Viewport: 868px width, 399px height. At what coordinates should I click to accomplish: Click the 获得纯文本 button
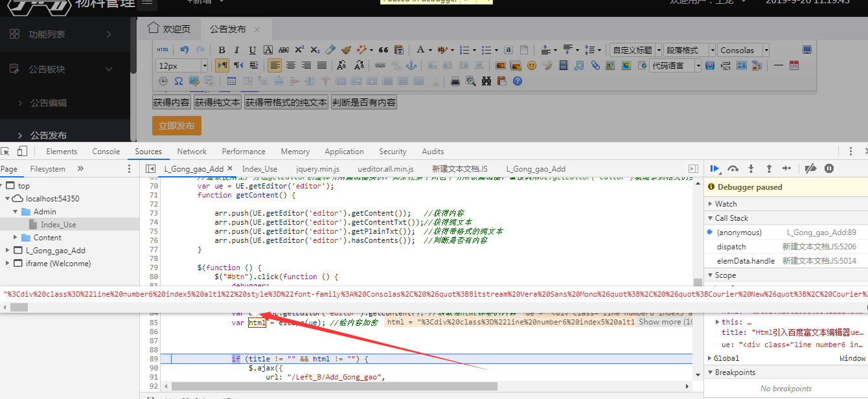(x=218, y=102)
